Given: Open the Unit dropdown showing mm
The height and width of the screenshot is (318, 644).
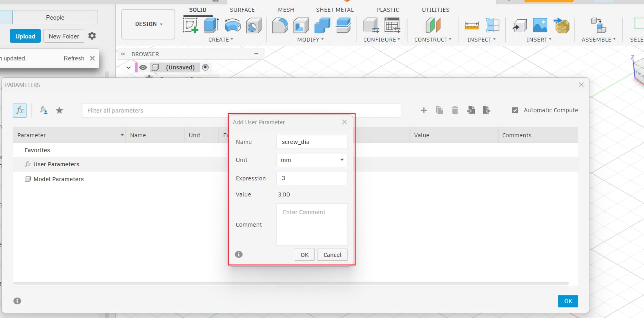Looking at the screenshot, I should click(312, 160).
